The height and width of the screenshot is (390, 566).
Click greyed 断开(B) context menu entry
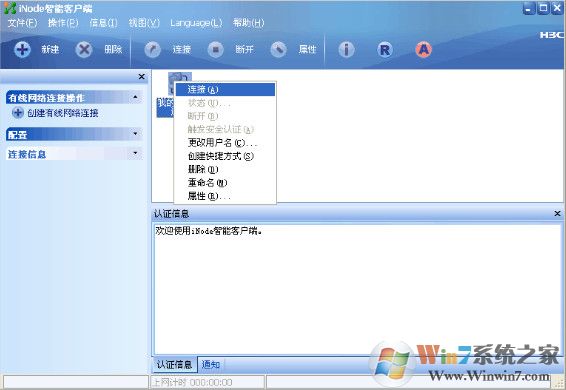click(x=225, y=116)
